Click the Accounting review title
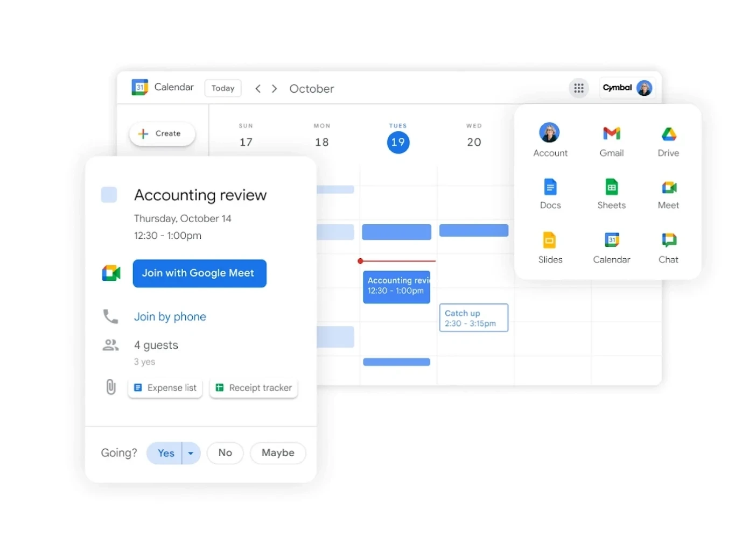The width and height of the screenshot is (756, 538). 200,195
